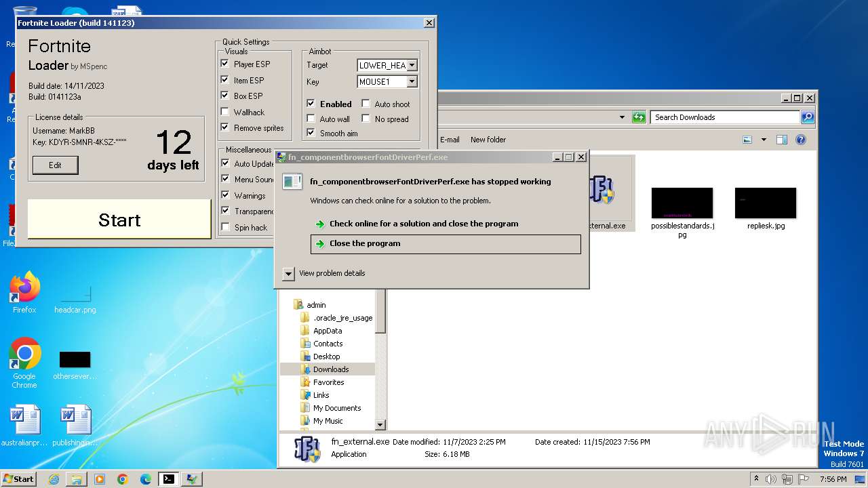The width and height of the screenshot is (868, 488).
Task: Select the othersever desktop image file
Action: tap(75, 365)
